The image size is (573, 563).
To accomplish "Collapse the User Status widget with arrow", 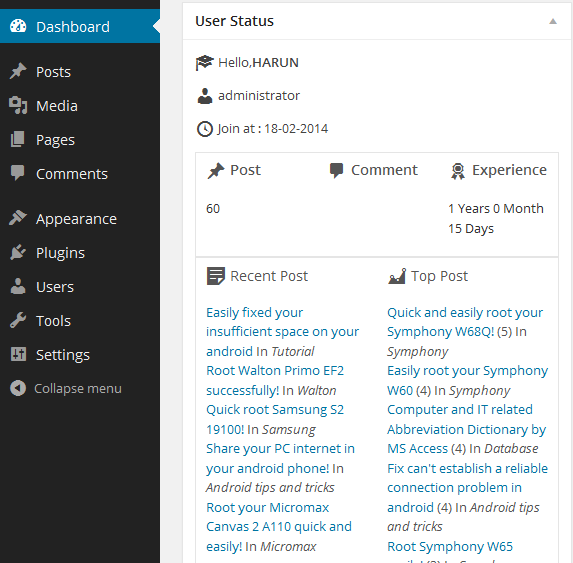I will coord(553,22).
